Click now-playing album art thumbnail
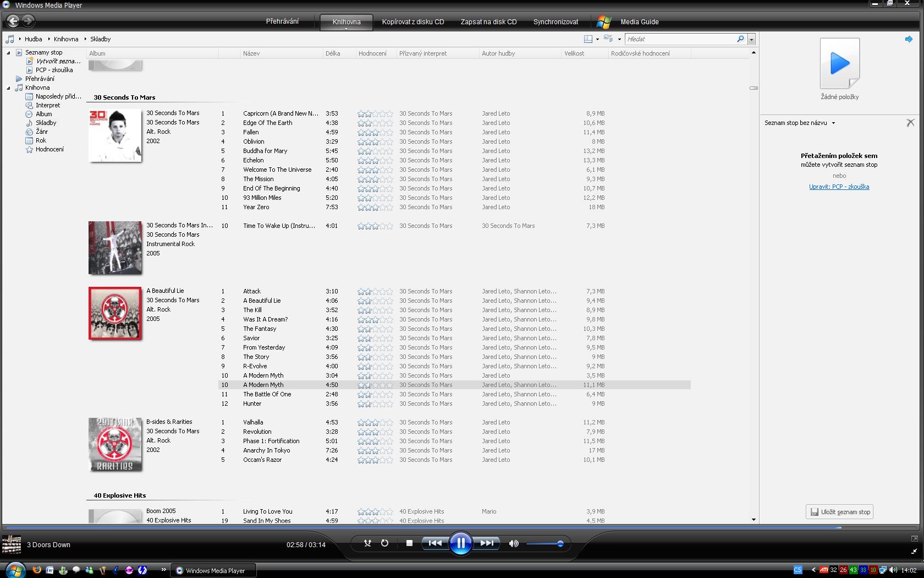This screenshot has height=578, width=924. coord(12,544)
